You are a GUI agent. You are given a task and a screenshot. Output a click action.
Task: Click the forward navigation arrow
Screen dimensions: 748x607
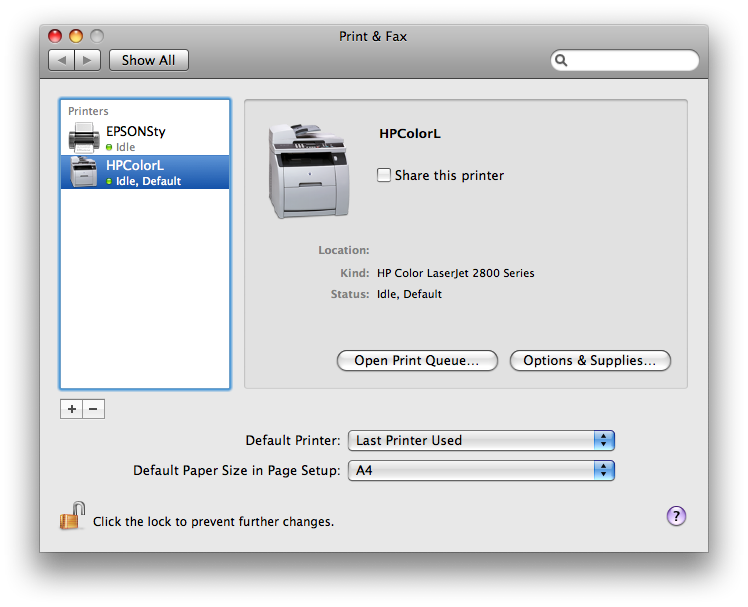click(x=87, y=60)
